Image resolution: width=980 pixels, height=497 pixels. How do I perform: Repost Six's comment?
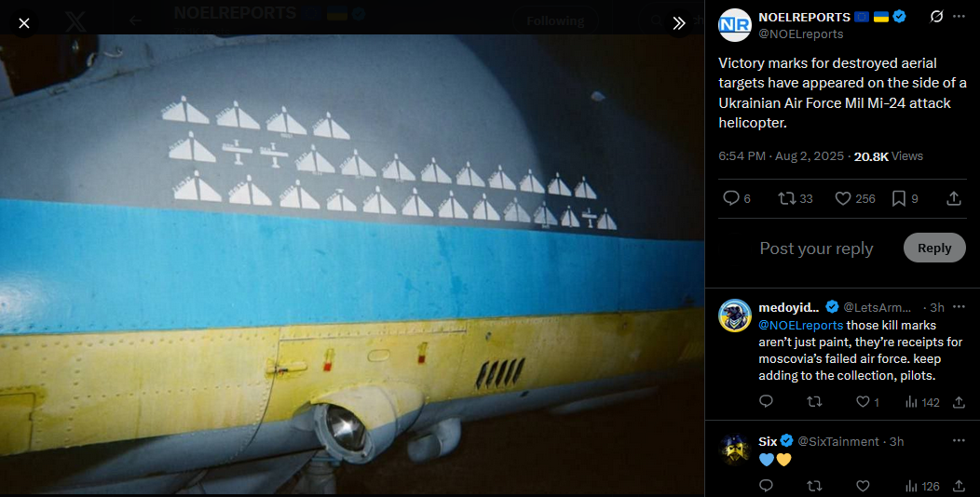814,486
